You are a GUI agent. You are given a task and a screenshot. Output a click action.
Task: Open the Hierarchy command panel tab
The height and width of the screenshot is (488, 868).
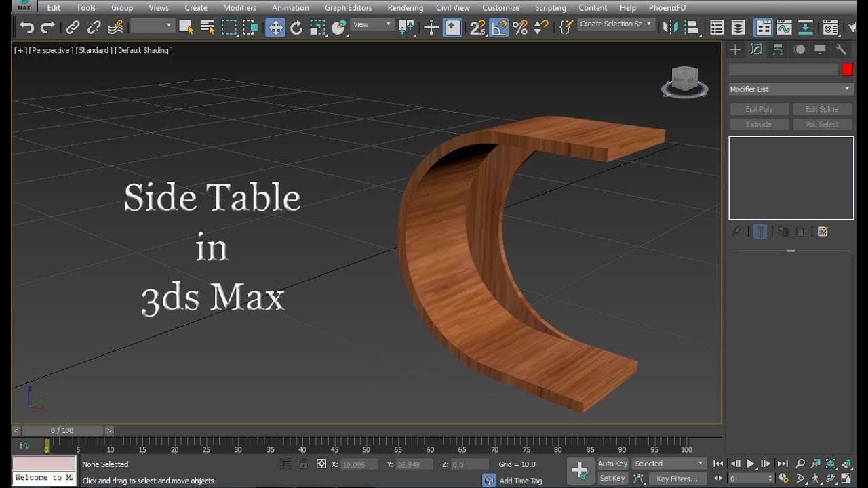(x=778, y=49)
